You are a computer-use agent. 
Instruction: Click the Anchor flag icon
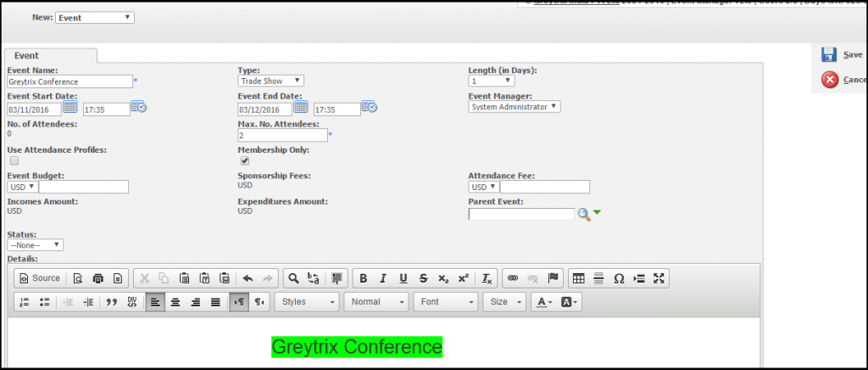pos(553,278)
